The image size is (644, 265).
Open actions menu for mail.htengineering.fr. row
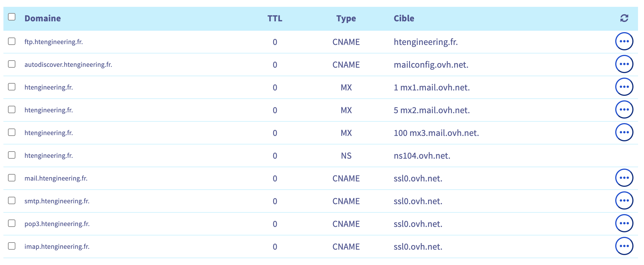pos(624,178)
